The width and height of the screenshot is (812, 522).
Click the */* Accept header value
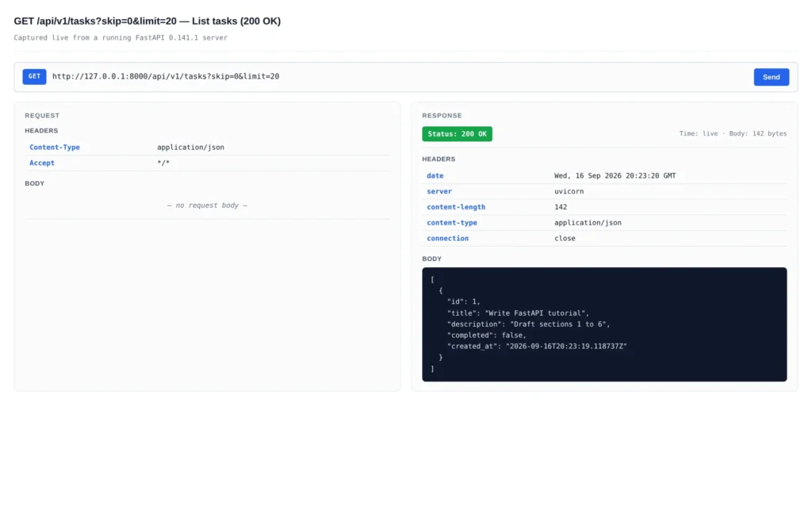[163, 163]
